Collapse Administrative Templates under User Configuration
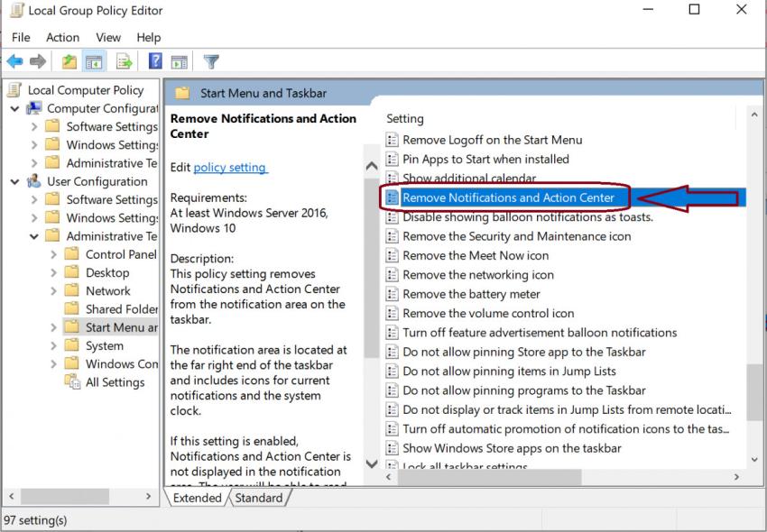767x532 pixels. point(33,236)
